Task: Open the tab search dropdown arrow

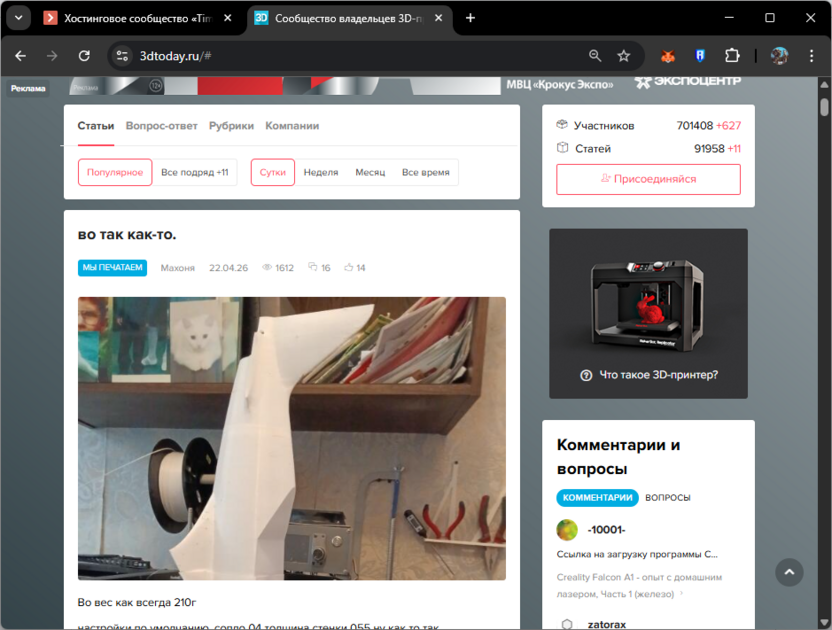Action: pos(19,18)
